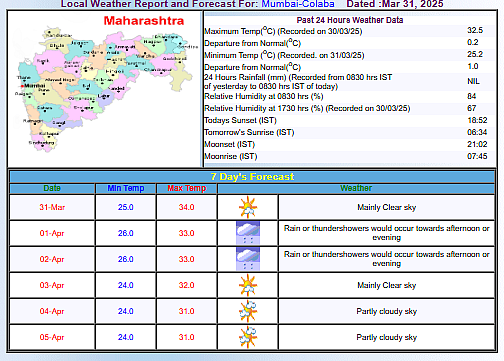Click the 02-Apr rain cloud weather icon
The image size is (504, 361).
[248, 259]
